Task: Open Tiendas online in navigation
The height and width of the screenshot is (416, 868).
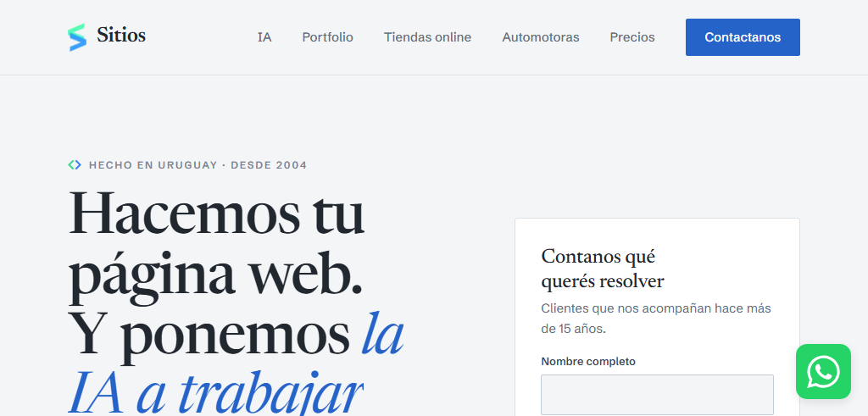Action: coord(427,37)
